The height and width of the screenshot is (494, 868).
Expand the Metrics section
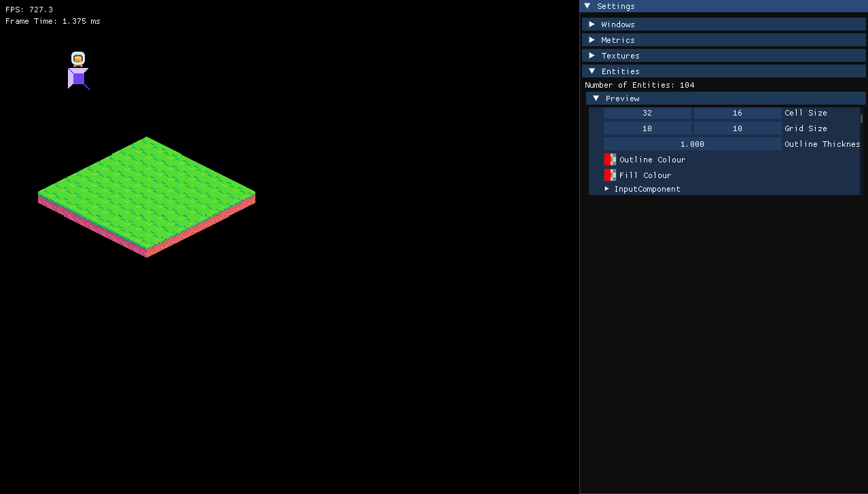[x=592, y=40]
